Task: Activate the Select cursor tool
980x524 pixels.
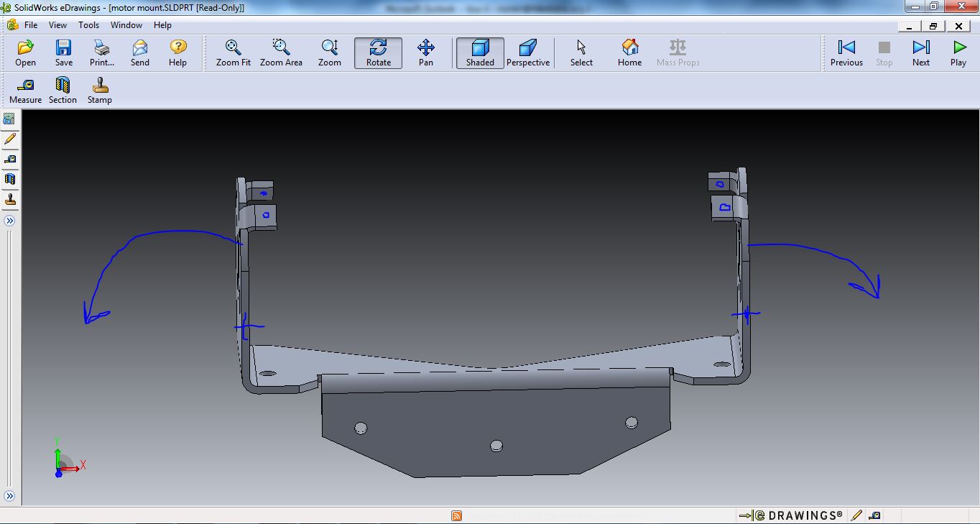Action: (x=581, y=53)
